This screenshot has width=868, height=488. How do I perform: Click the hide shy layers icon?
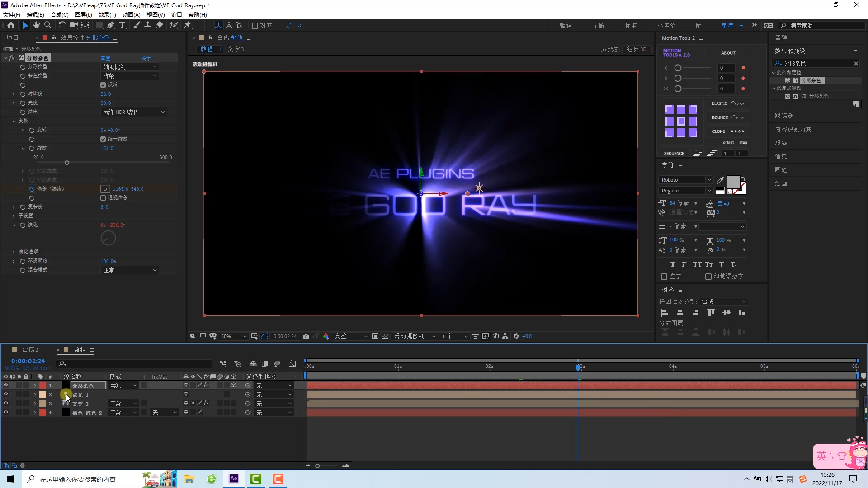point(253,364)
